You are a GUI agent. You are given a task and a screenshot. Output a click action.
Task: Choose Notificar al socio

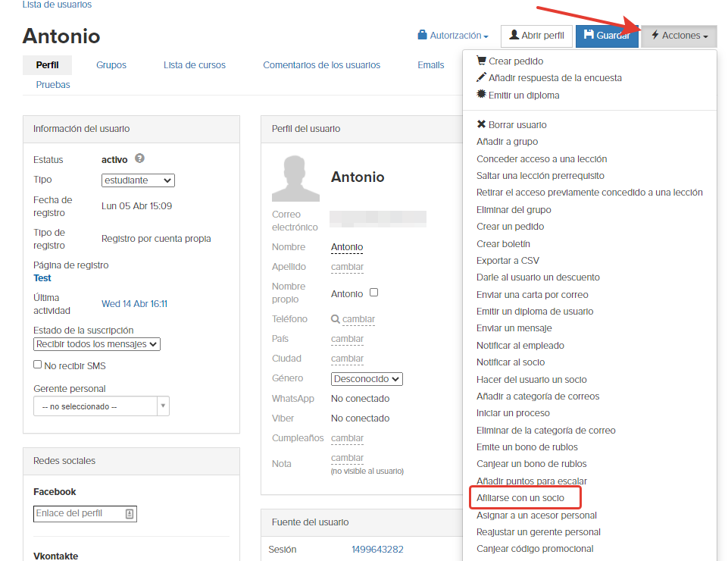pos(511,362)
